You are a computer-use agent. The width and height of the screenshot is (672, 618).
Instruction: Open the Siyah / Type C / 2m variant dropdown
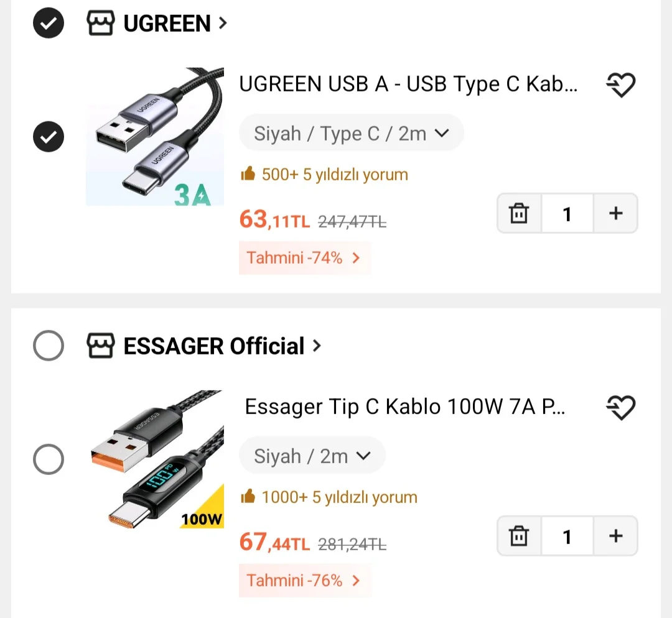[x=352, y=133]
